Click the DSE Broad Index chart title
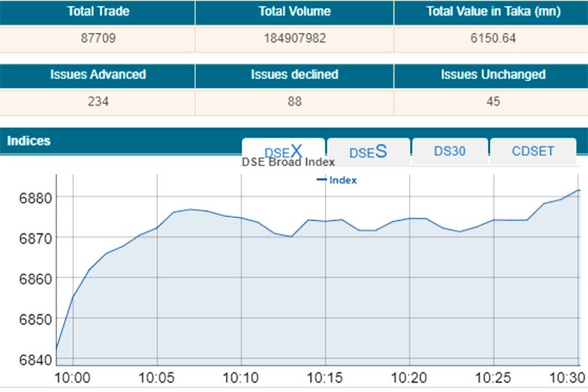Viewport: 588px width, 392px height. pos(288,162)
